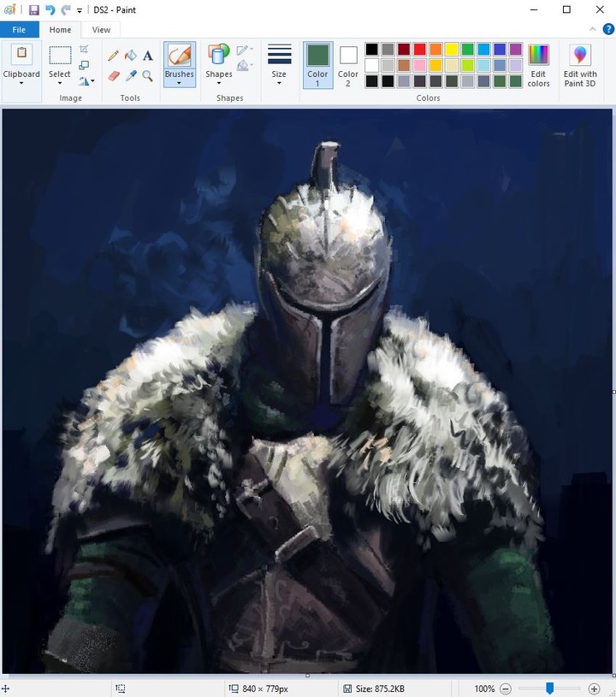Image resolution: width=616 pixels, height=697 pixels.
Task: Click the Redo arrow in title bar
Action: tap(66, 9)
